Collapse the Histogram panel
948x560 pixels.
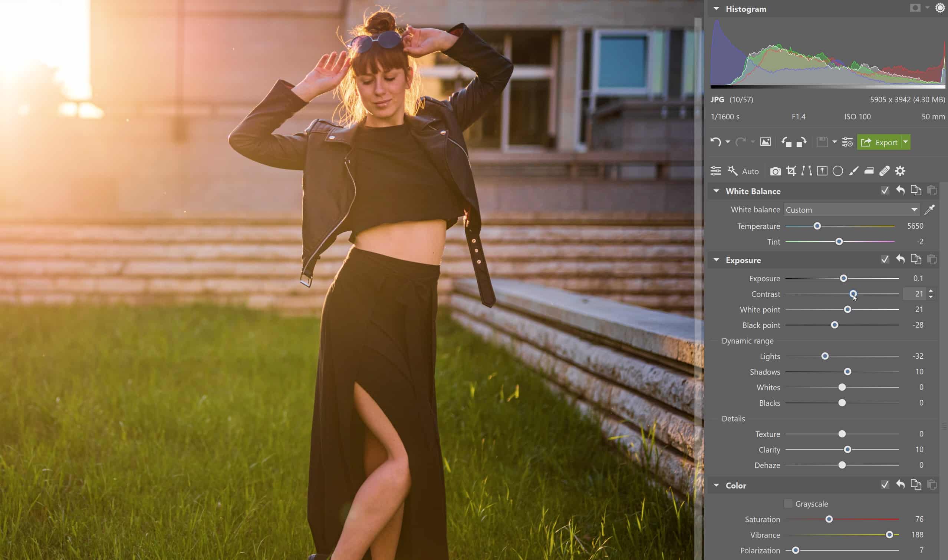(716, 8)
